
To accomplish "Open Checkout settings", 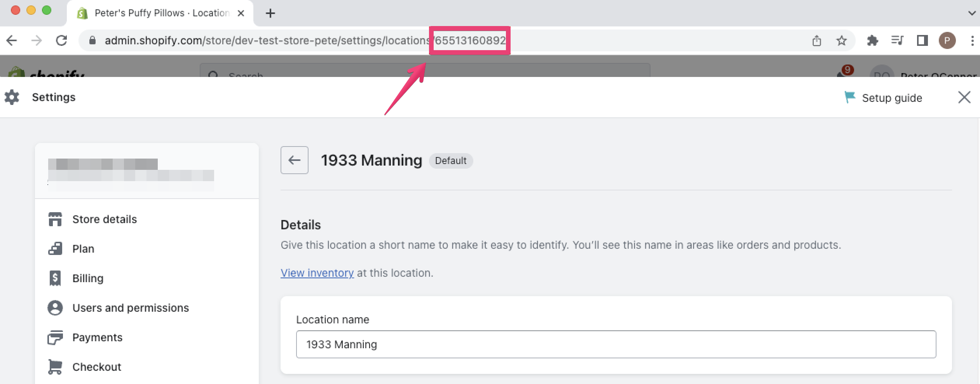I will pyautogui.click(x=97, y=367).
